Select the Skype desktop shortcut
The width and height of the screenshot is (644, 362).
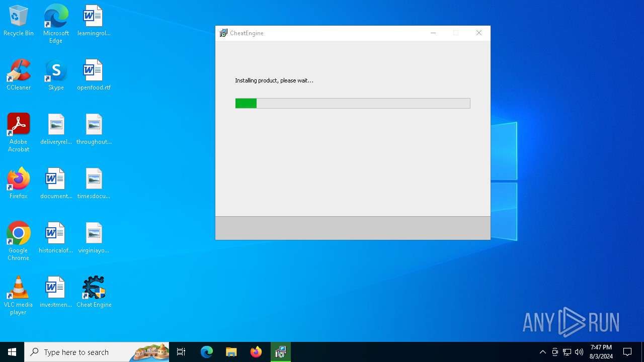[56, 75]
